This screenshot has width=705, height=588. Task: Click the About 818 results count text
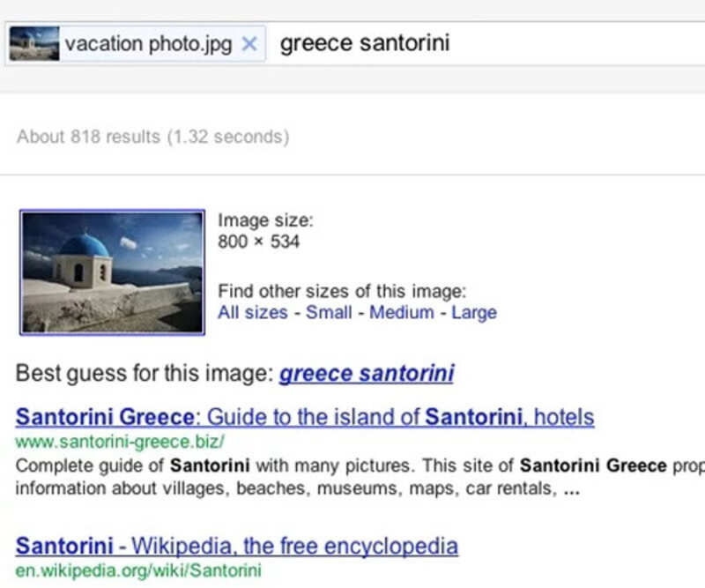click(152, 137)
